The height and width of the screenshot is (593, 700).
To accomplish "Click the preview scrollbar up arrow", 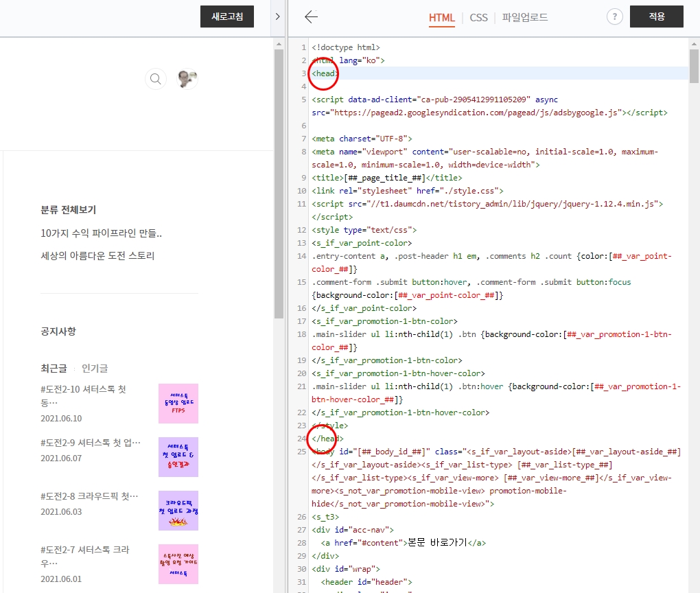I will pyautogui.click(x=279, y=44).
